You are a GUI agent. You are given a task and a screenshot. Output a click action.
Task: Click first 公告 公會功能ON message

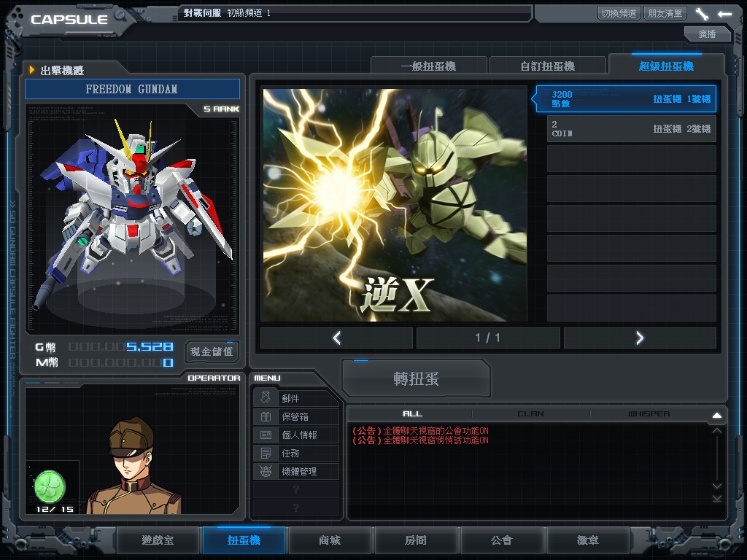pyautogui.click(x=420, y=430)
